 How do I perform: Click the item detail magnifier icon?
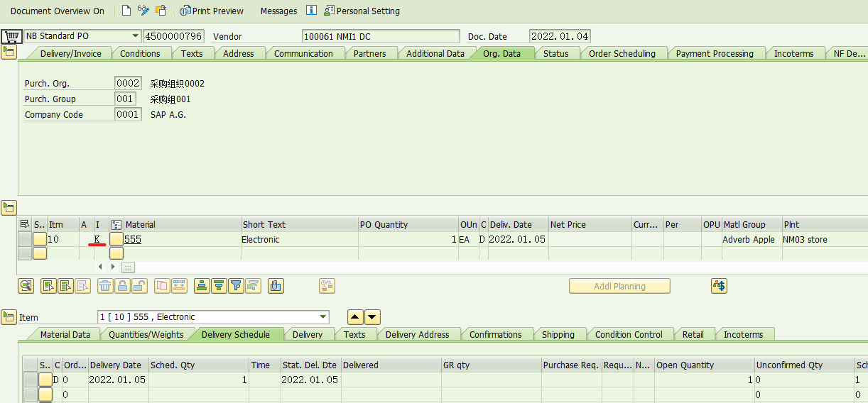tap(26, 286)
